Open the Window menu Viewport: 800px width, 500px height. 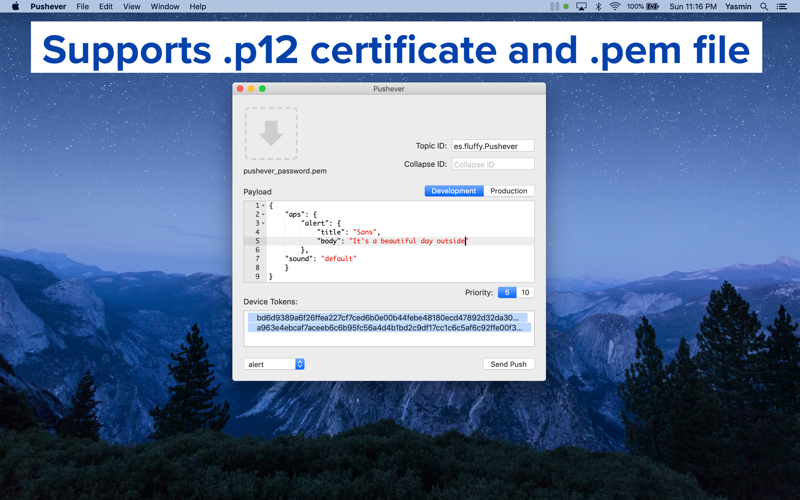click(x=165, y=7)
